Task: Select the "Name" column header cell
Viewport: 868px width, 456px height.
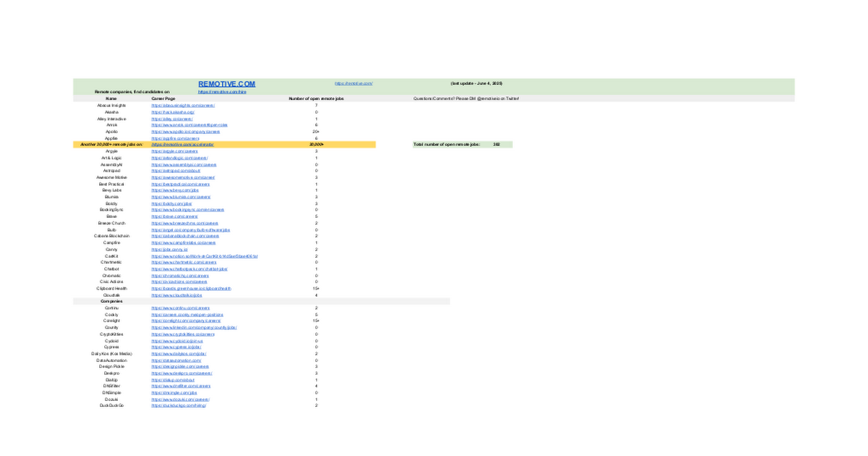Action: coord(111,98)
